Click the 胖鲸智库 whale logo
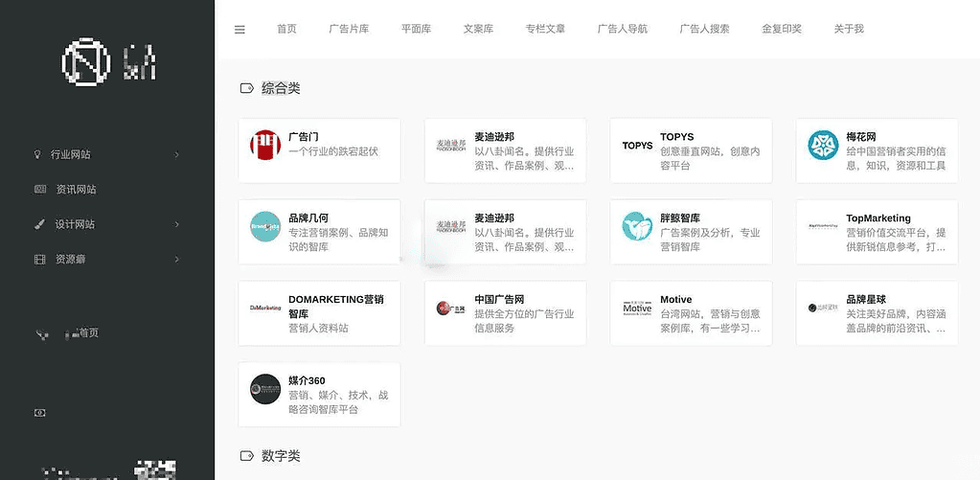The width and height of the screenshot is (980, 480). [x=637, y=226]
